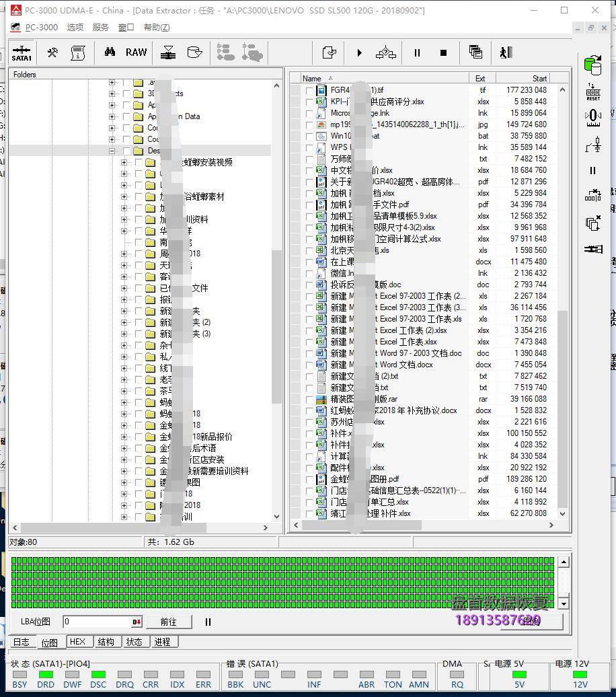
Task: Expand the folder ending in 蟑螂安装视频
Action: pos(124,162)
